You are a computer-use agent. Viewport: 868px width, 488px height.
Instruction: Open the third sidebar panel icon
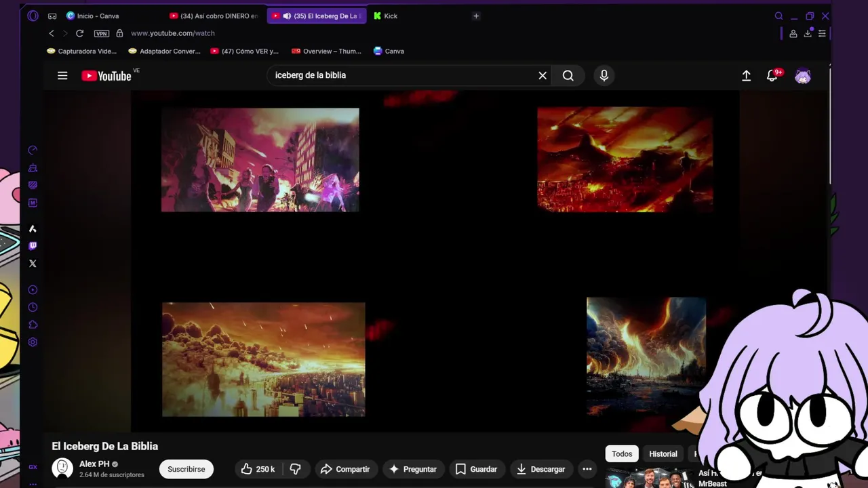tap(33, 185)
